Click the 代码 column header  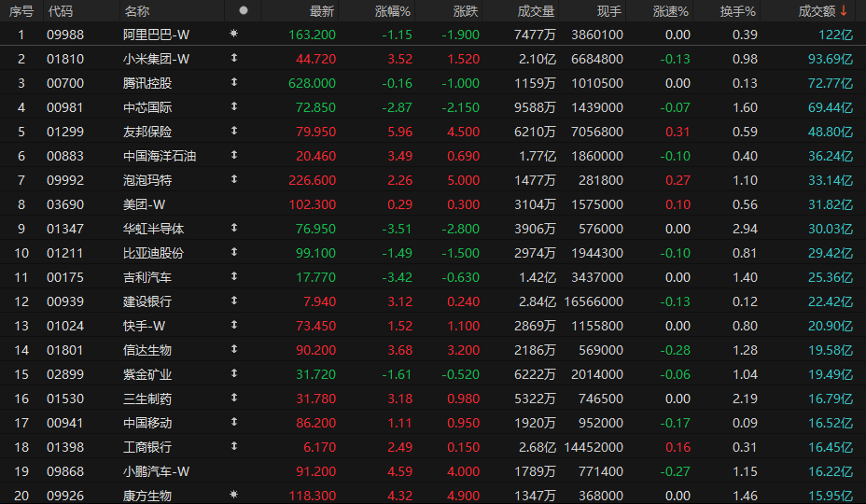pyautogui.click(x=61, y=11)
